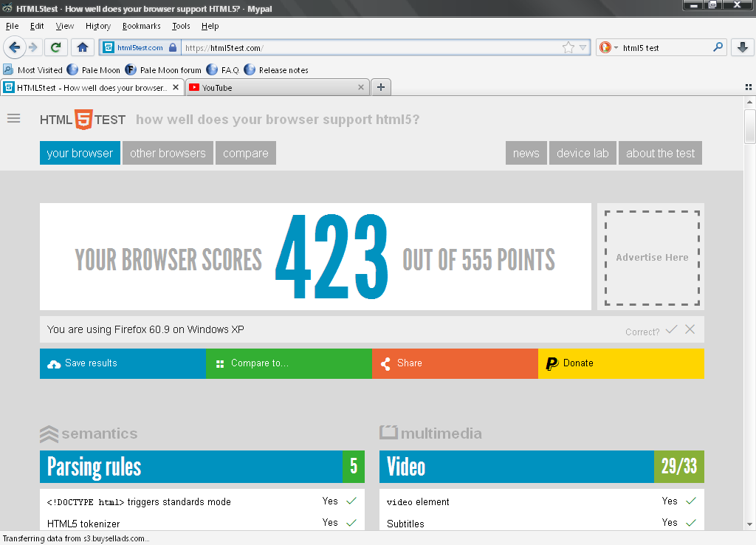Open the forward navigation dropdown

32,47
